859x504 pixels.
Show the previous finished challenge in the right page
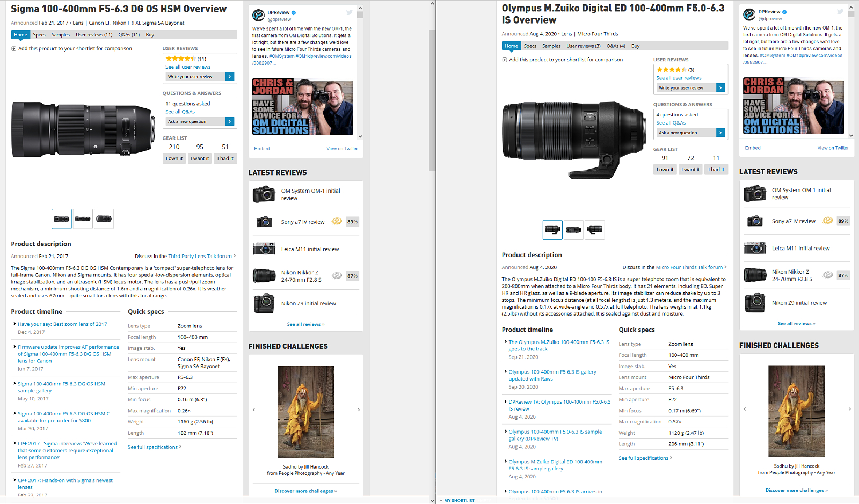(745, 409)
